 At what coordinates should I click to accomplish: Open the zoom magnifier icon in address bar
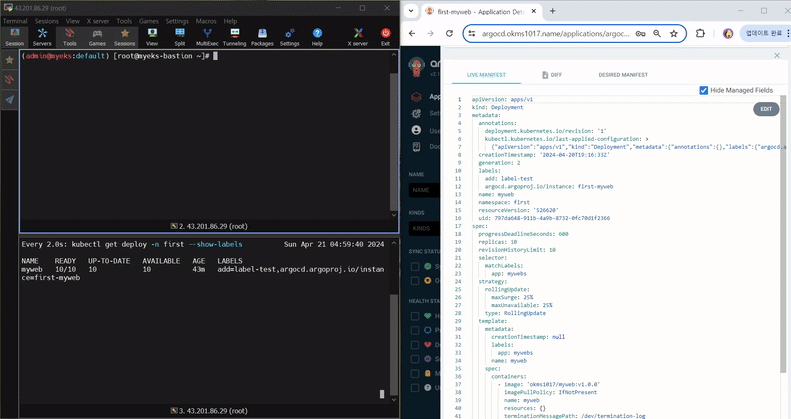657,33
